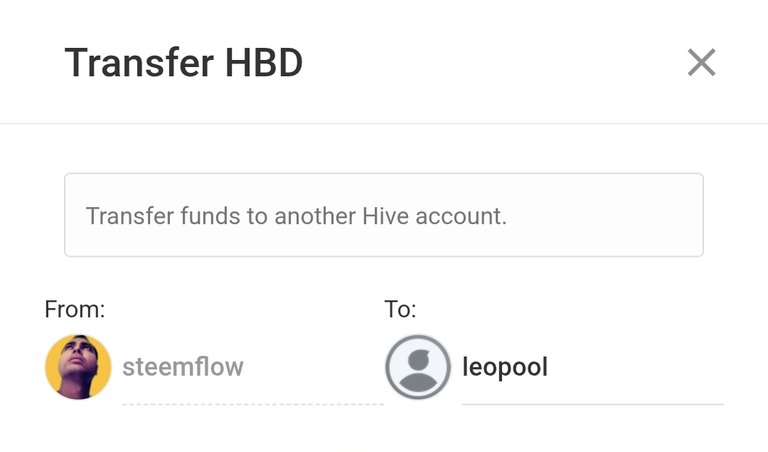Click the horizontal divider under the header
The height and width of the screenshot is (452, 768).
384,123
